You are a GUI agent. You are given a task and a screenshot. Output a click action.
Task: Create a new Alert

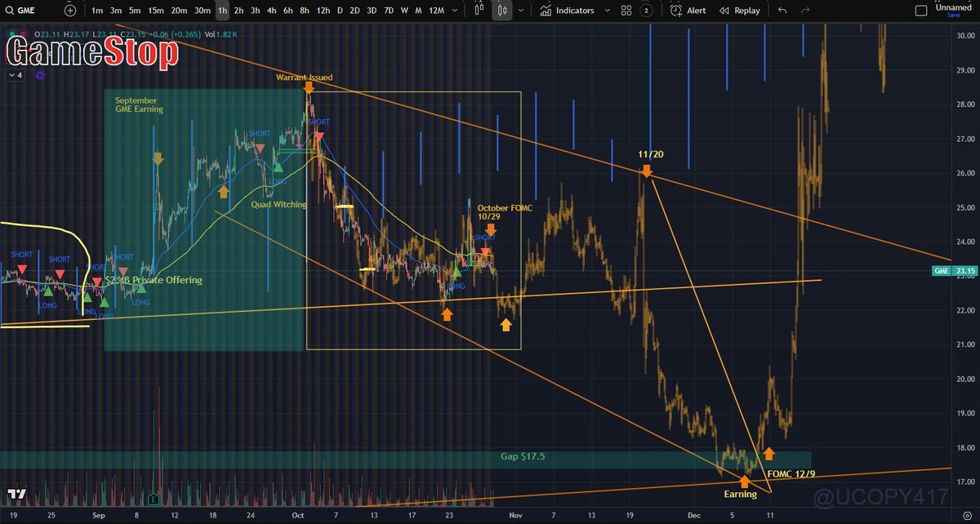pyautogui.click(x=688, y=11)
